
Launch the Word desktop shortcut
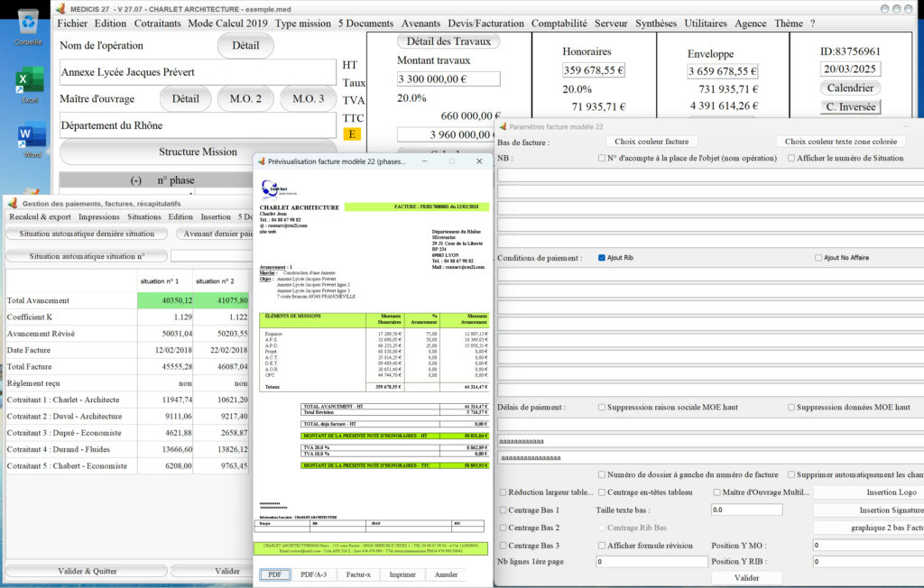pyautogui.click(x=32, y=140)
